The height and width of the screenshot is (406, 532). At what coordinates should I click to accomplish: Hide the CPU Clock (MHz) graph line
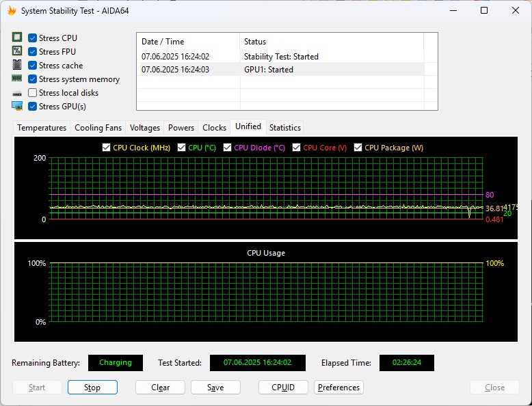(x=106, y=148)
